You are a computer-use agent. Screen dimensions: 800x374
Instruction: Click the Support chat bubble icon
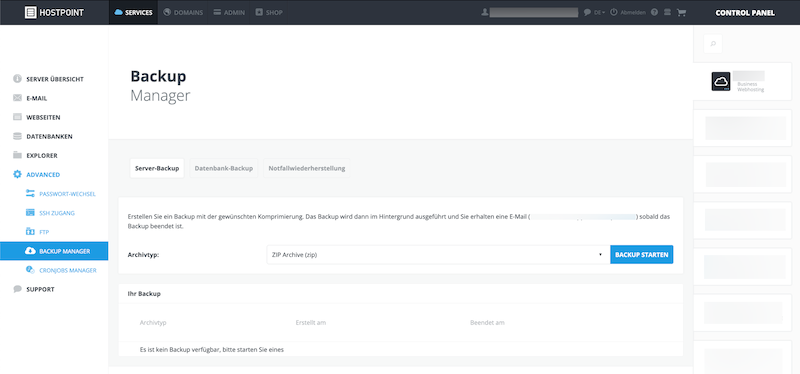point(17,289)
